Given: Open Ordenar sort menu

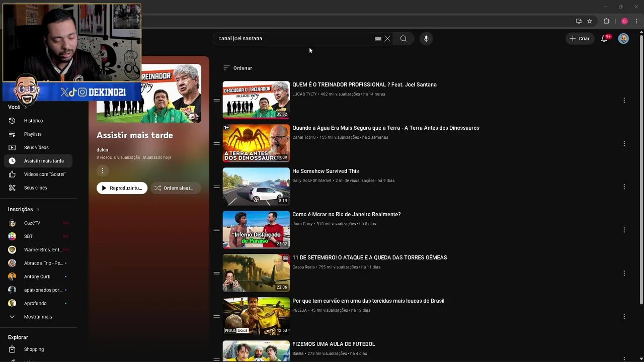Looking at the screenshot, I should pyautogui.click(x=237, y=68).
